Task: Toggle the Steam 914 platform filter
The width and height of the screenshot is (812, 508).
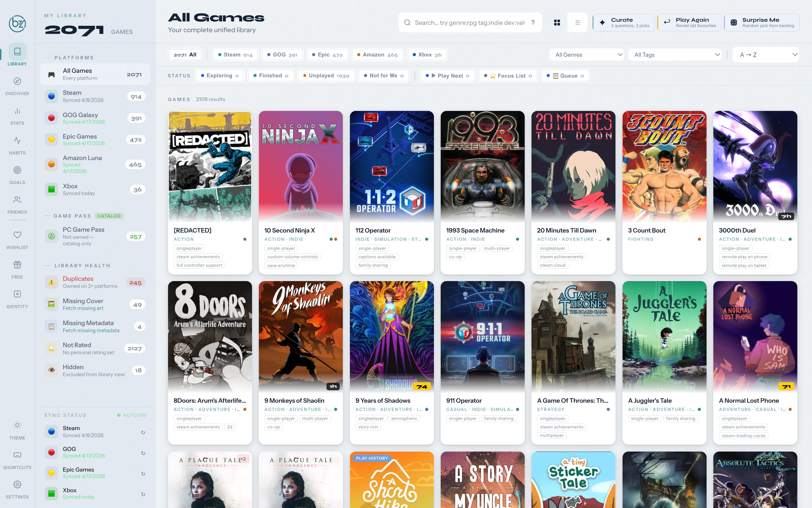Action: click(235, 55)
